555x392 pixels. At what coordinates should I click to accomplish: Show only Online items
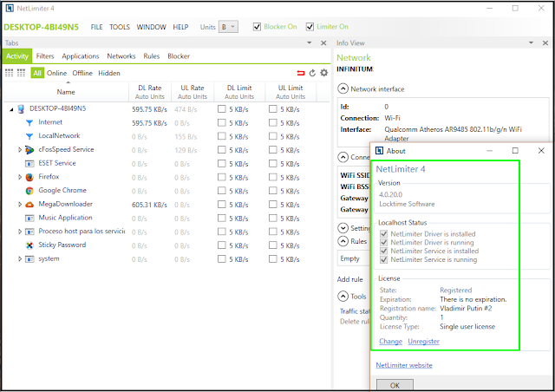tap(56, 73)
